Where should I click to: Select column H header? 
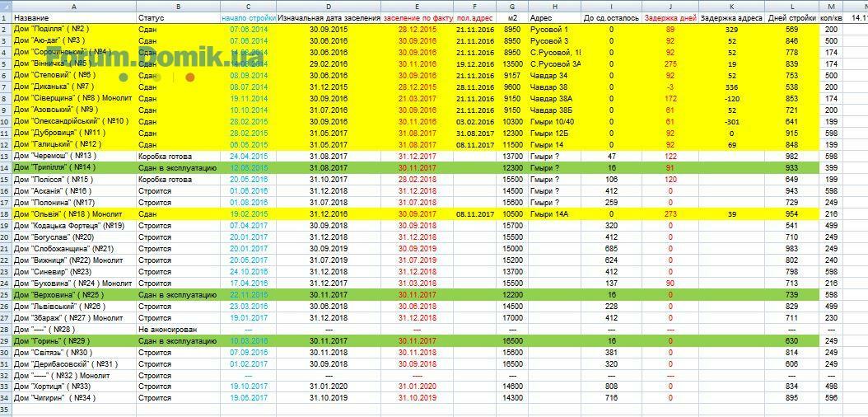point(555,6)
